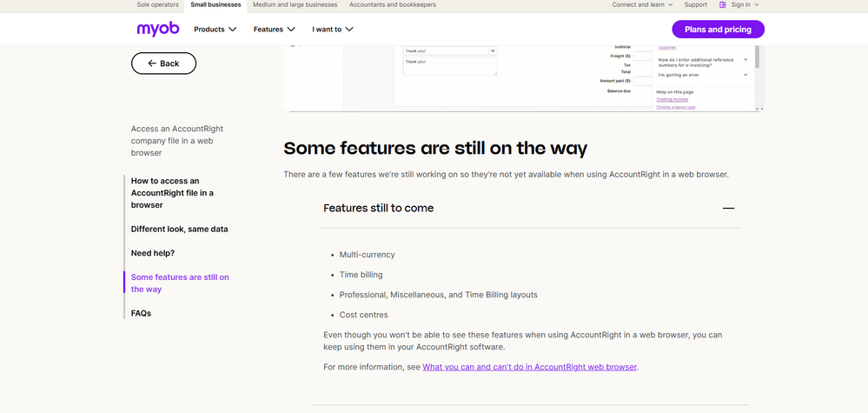This screenshot has height=413, width=868.
Task: Expand the Features dropdown menu
Action: (275, 30)
